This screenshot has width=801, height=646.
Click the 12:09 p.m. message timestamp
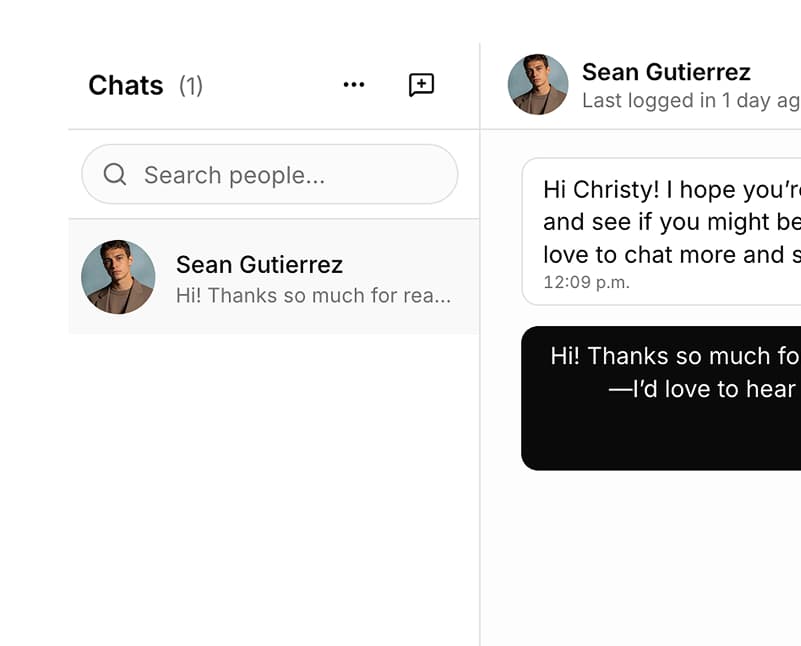[x=586, y=283]
